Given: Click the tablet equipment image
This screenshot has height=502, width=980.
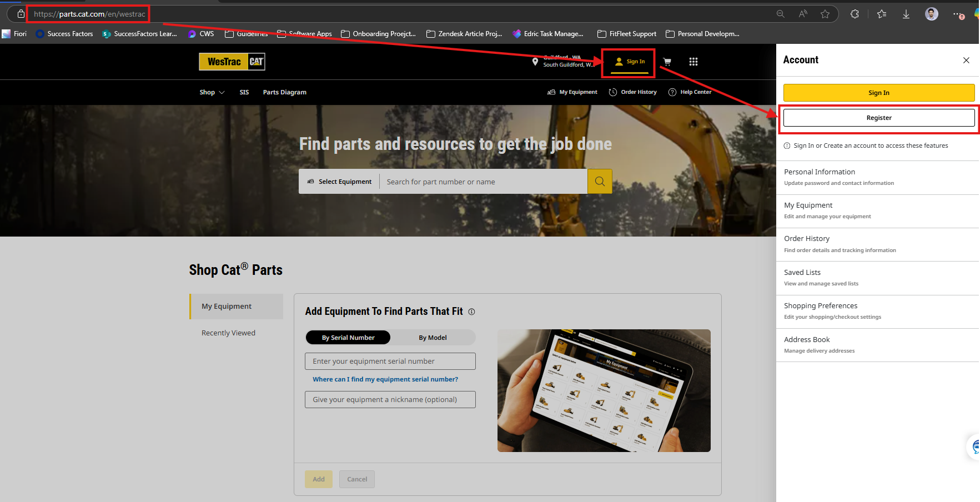Looking at the screenshot, I should pos(604,390).
